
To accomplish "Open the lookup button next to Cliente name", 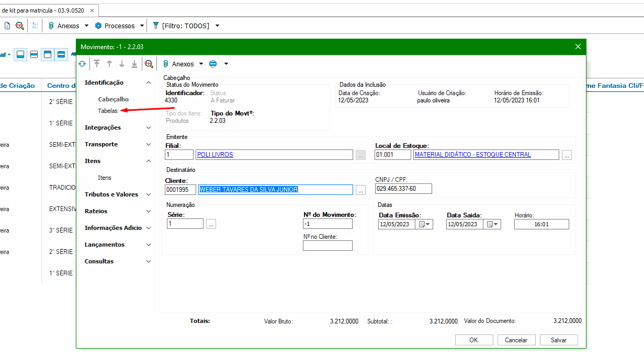I will tap(360, 190).
